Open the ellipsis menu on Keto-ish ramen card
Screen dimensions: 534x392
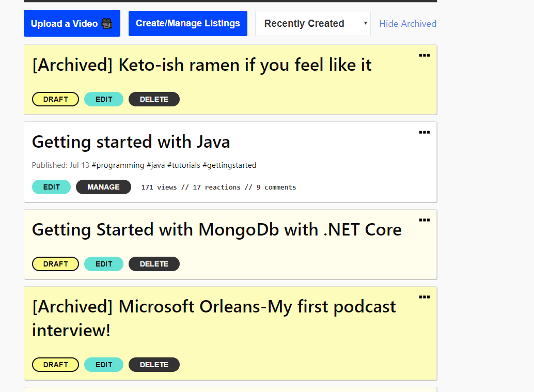coord(424,55)
